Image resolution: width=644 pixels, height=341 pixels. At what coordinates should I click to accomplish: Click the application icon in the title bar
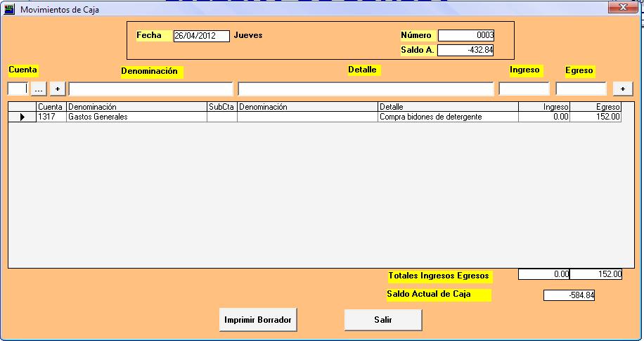click(9, 9)
